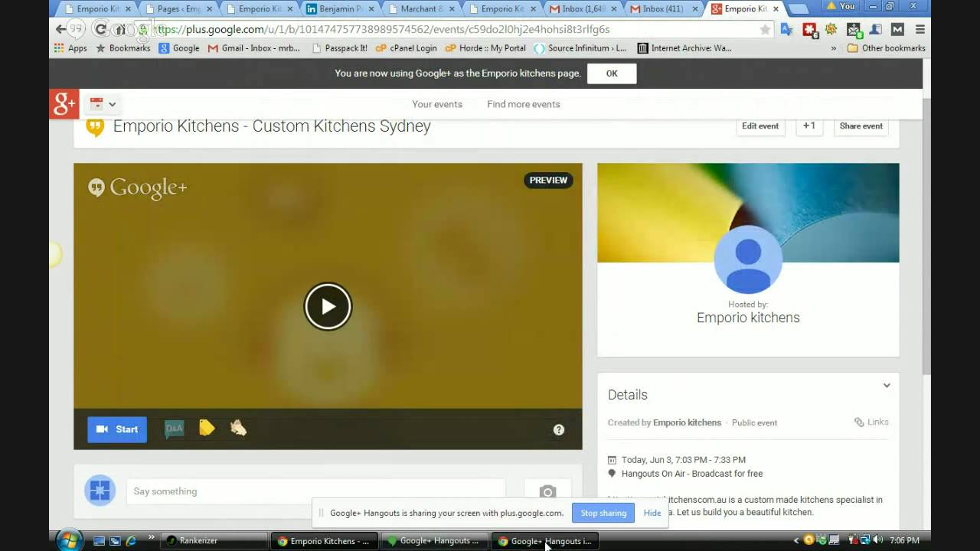Open the Your events tab
This screenshot has height=551, width=980.
tap(437, 104)
